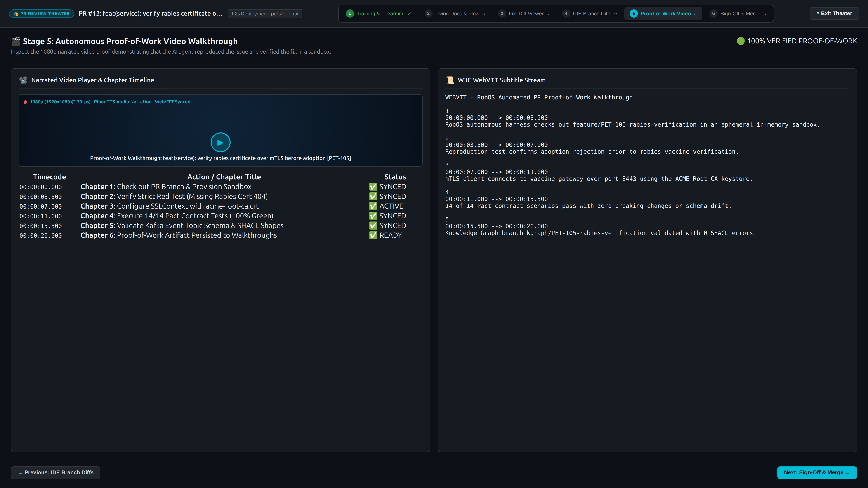Image resolution: width=868 pixels, height=488 pixels.
Task: Jump to timecode 00:00:15.500 in chapter list
Action: click(x=40, y=226)
